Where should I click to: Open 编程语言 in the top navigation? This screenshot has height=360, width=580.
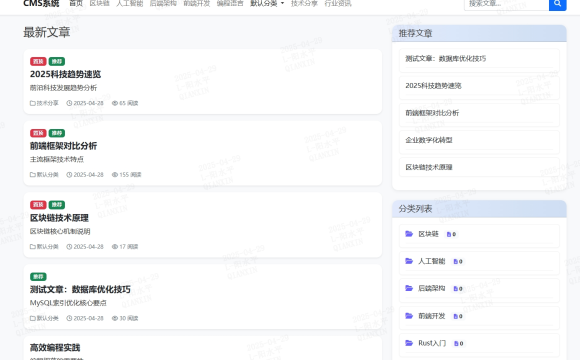230,3
